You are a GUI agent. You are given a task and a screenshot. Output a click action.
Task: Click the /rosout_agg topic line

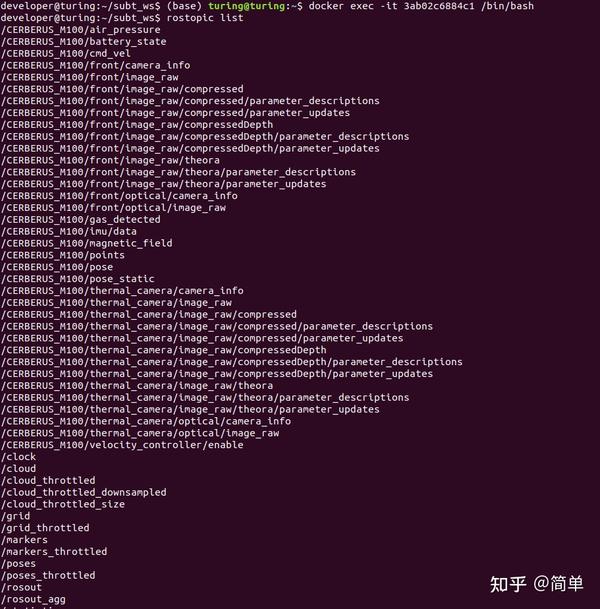pos(33,599)
